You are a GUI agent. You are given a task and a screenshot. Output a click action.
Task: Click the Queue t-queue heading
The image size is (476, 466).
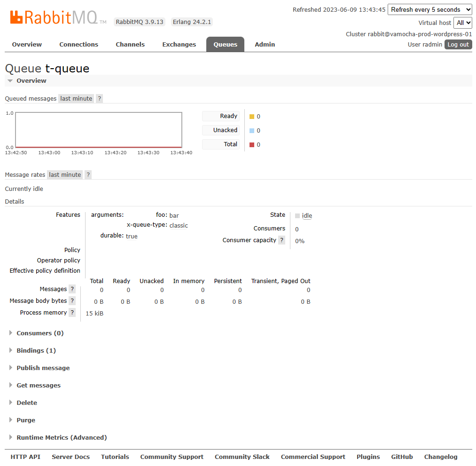click(x=47, y=69)
